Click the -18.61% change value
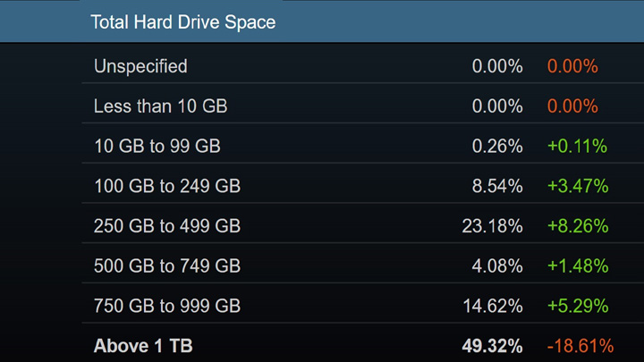 pyautogui.click(x=579, y=346)
